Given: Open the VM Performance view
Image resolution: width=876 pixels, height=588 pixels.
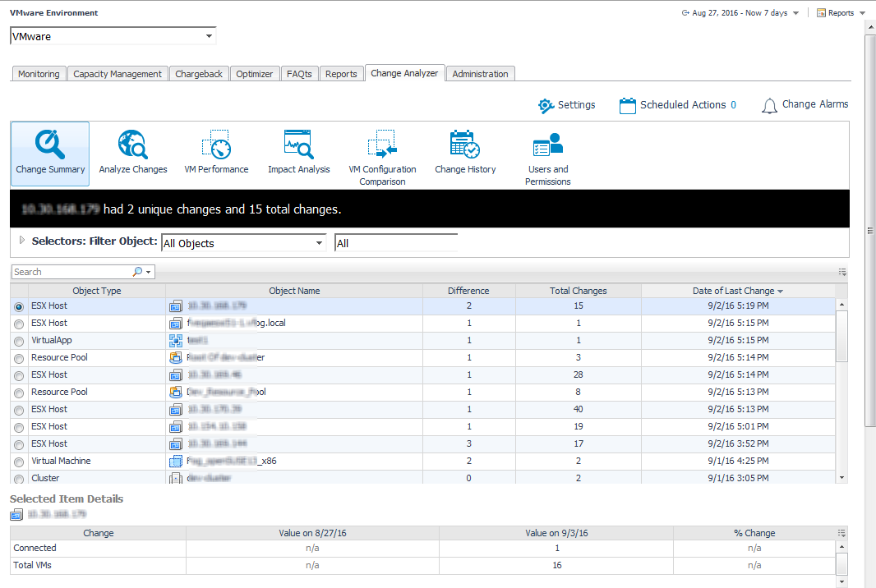Looking at the screenshot, I should tap(216, 153).
